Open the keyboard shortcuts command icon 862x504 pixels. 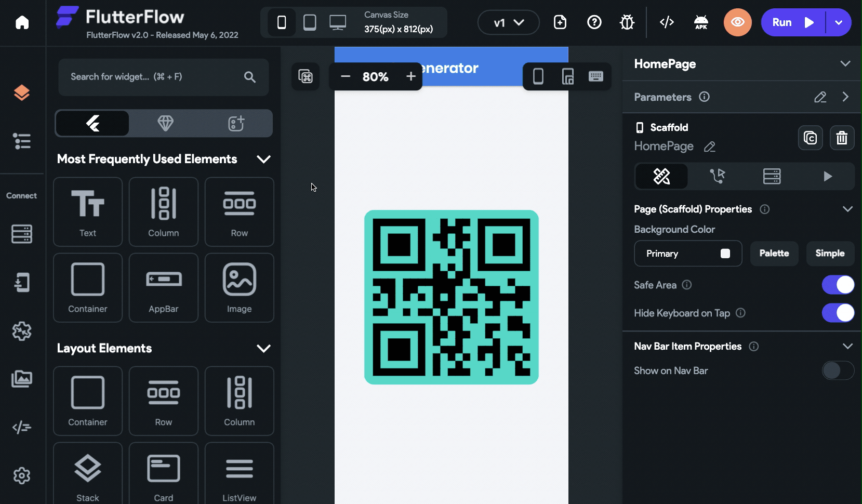[x=306, y=76]
